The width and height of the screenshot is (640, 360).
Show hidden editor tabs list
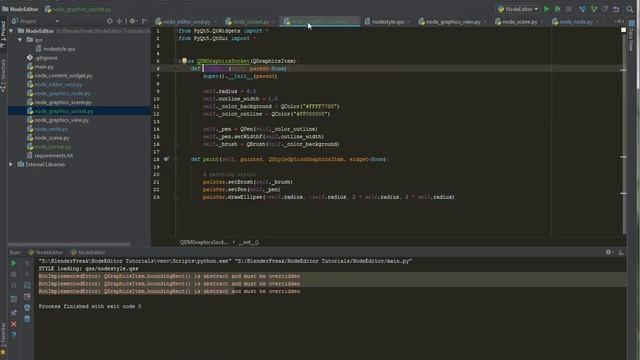pyautogui.click(x=619, y=21)
